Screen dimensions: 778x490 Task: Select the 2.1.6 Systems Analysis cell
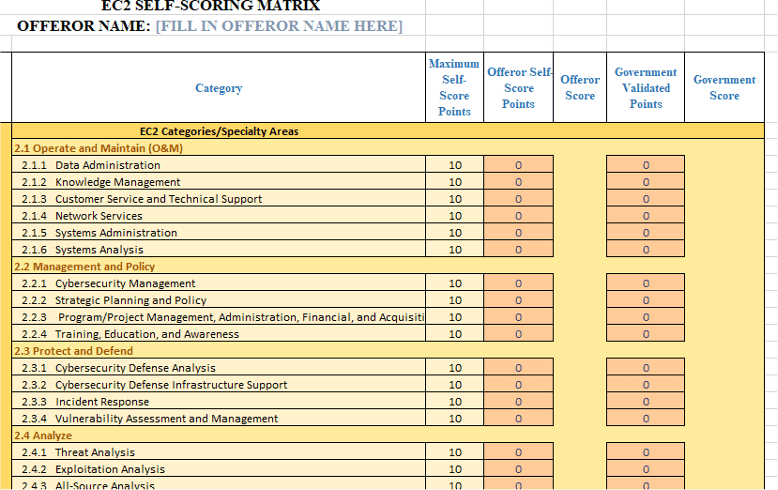pyautogui.click(x=218, y=249)
